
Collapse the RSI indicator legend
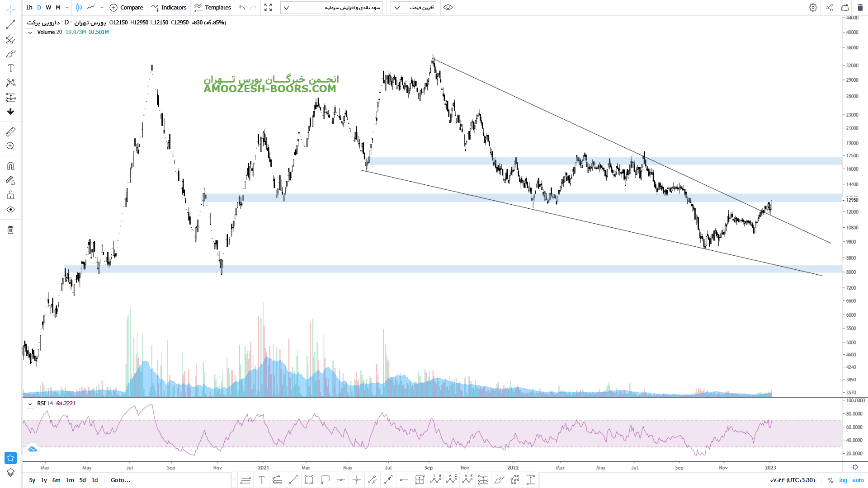pos(30,404)
